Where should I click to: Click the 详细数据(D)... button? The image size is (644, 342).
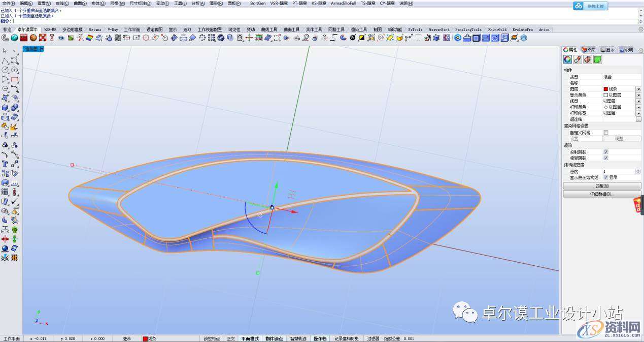coord(602,194)
